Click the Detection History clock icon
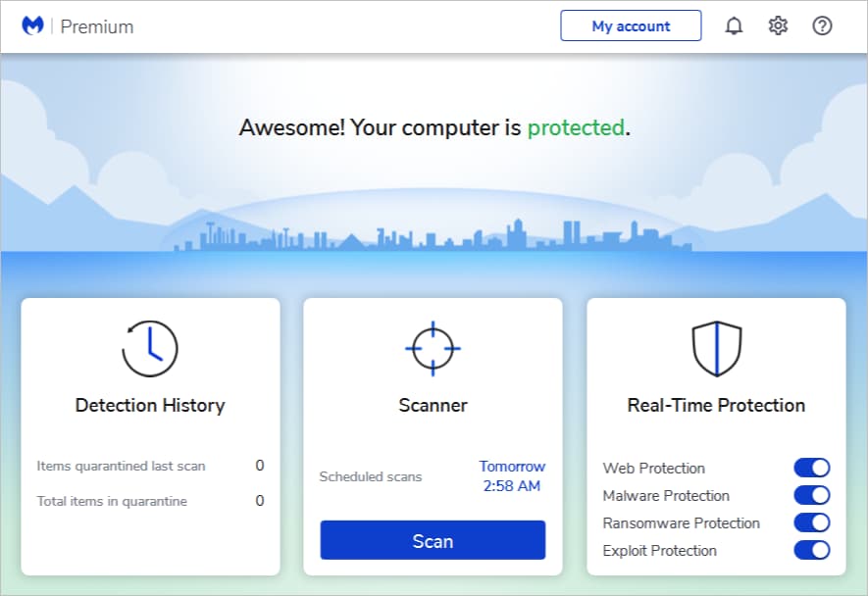This screenshot has height=596, width=868. (x=150, y=349)
